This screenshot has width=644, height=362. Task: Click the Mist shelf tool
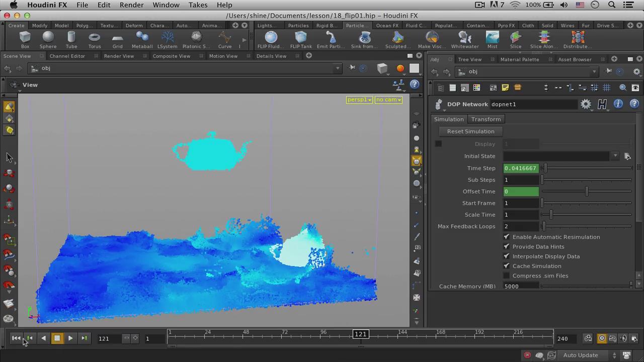point(492,40)
